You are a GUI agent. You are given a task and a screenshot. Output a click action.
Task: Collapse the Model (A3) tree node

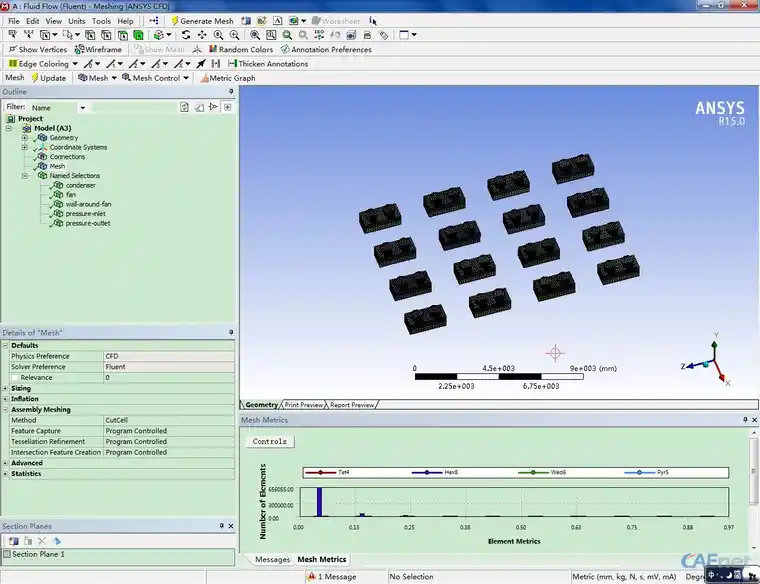(x=9, y=128)
